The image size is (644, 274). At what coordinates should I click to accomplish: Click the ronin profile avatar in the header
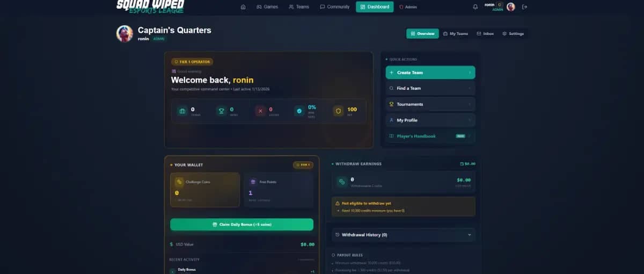coord(511,7)
